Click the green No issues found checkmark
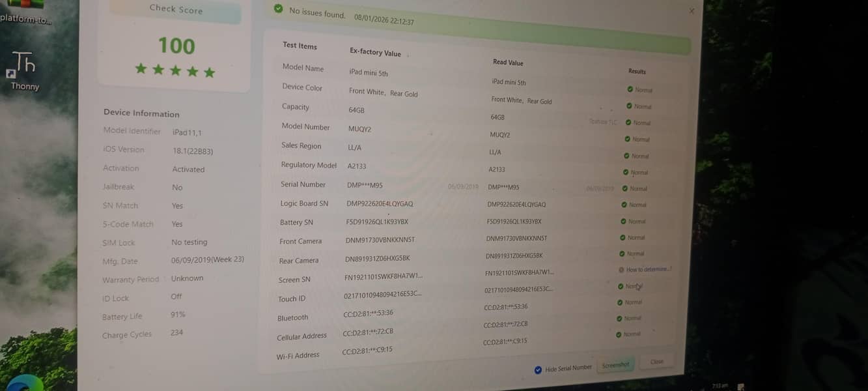The width and height of the screenshot is (868, 391). pyautogui.click(x=279, y=8)
